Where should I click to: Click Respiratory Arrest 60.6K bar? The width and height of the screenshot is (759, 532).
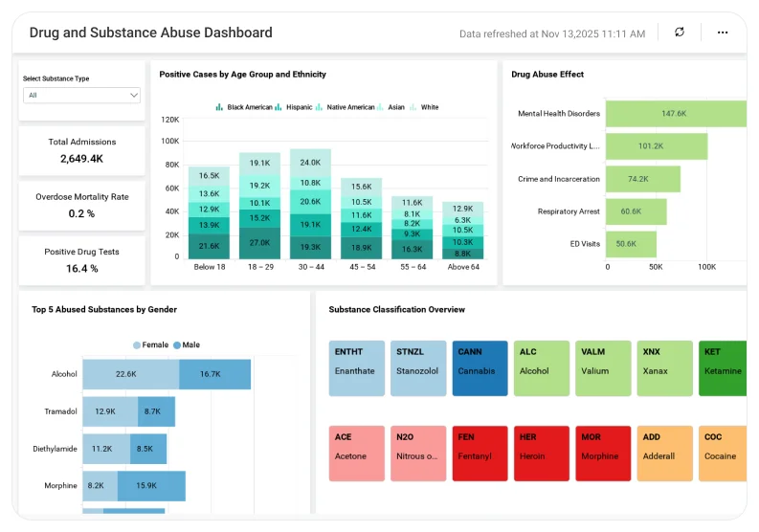pos(636,211)
